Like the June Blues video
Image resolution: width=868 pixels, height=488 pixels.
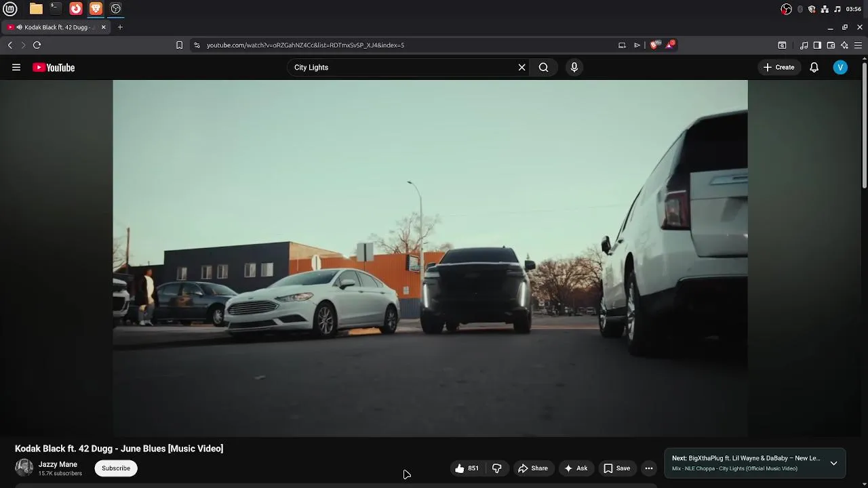(467, 468)
